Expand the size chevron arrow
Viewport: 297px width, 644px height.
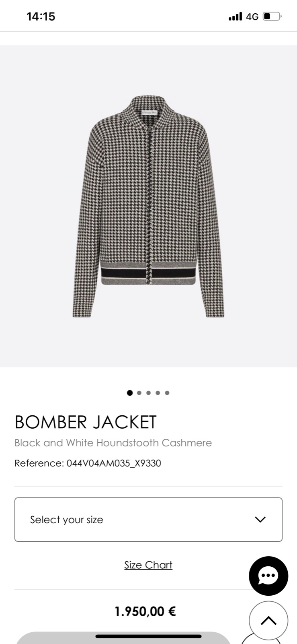point(260,520)
